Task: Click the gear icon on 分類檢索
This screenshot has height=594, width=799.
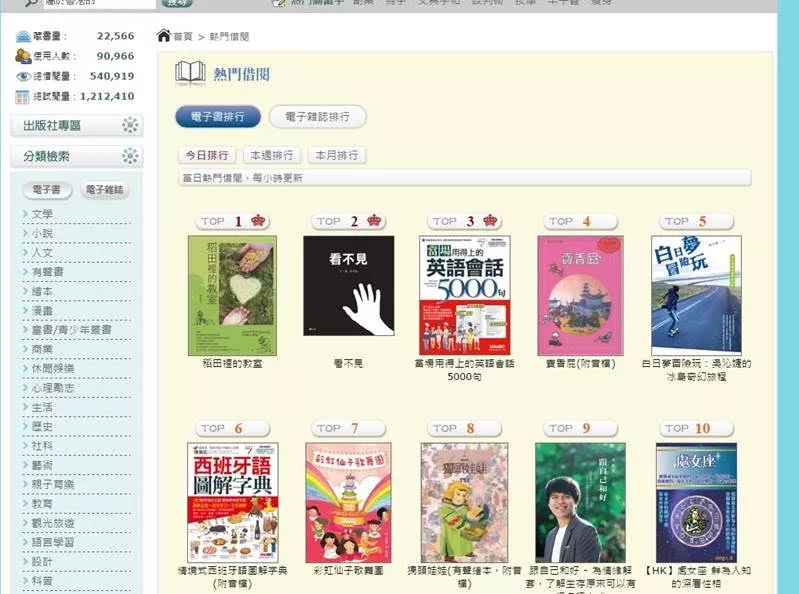Action: [x=130, y=156]
